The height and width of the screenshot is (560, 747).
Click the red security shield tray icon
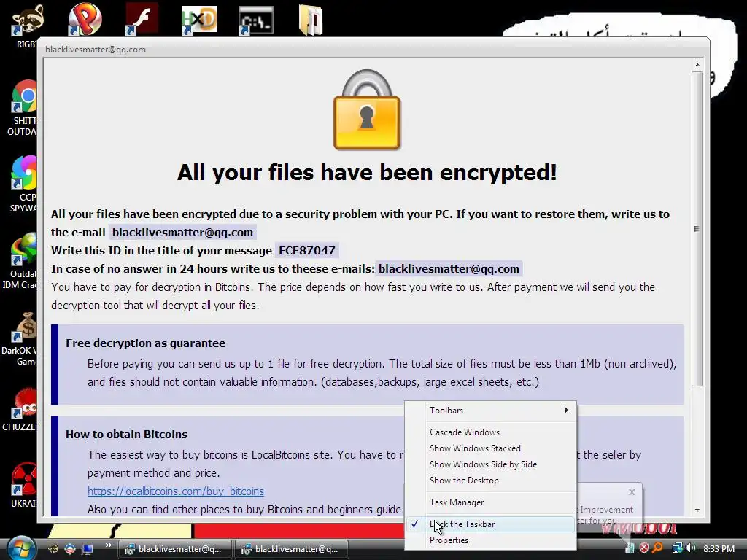[x=644, y=548]
